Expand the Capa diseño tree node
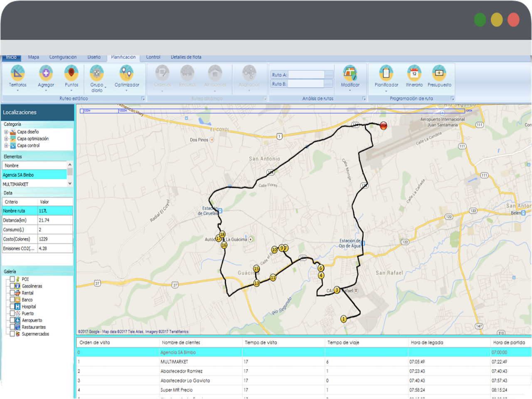Screen dimensions: 532x399 (x=6, y=132)
